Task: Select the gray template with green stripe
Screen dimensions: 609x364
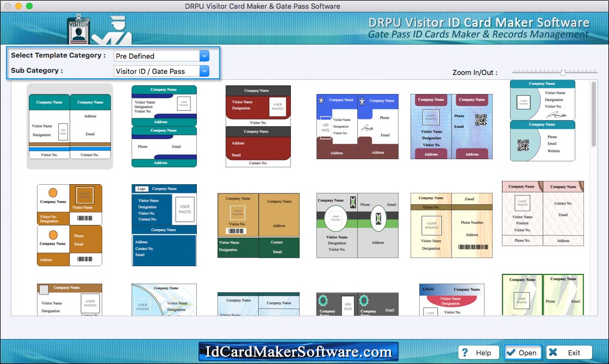Action: coord(357,225)
